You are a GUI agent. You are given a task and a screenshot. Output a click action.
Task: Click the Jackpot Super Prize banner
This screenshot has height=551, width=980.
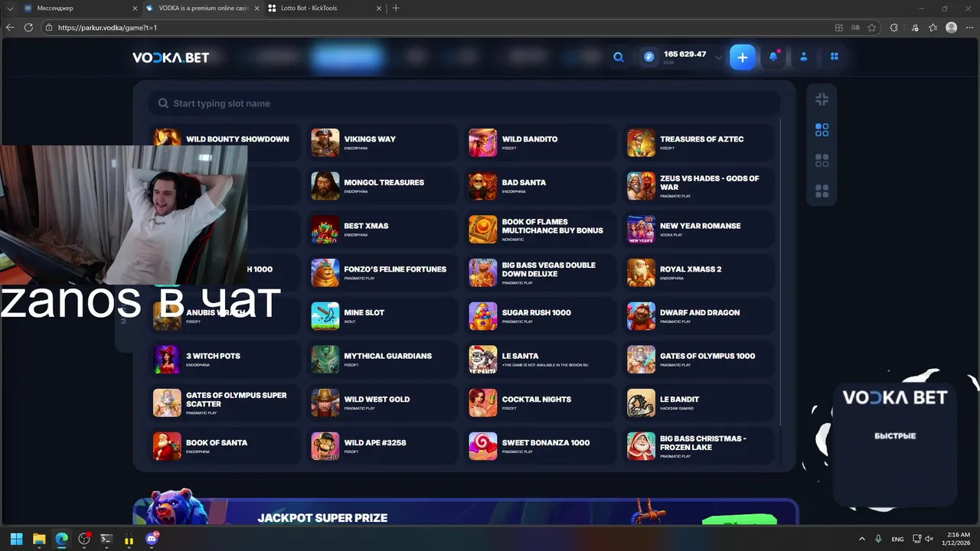click(x=465, y=512)
